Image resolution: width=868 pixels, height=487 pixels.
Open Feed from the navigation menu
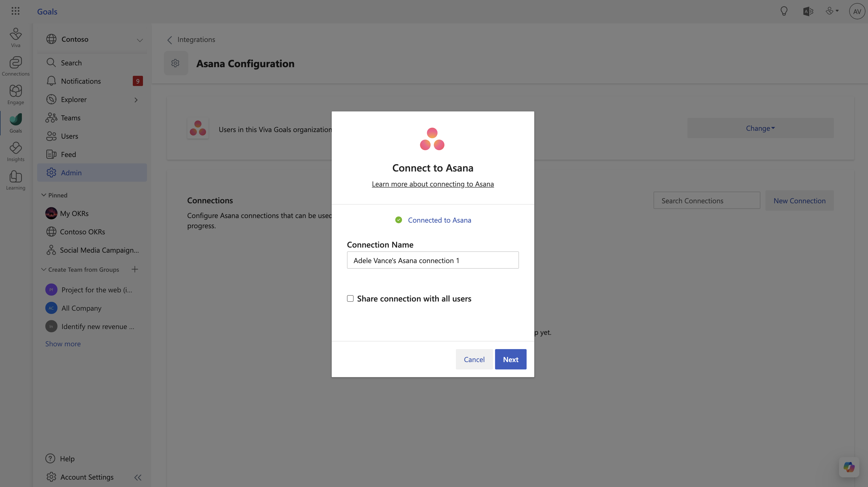click(x=68, y=154)
